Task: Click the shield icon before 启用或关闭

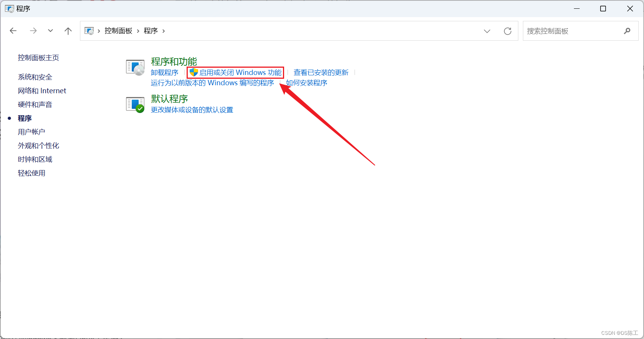Action: click(x=193, y=72)
